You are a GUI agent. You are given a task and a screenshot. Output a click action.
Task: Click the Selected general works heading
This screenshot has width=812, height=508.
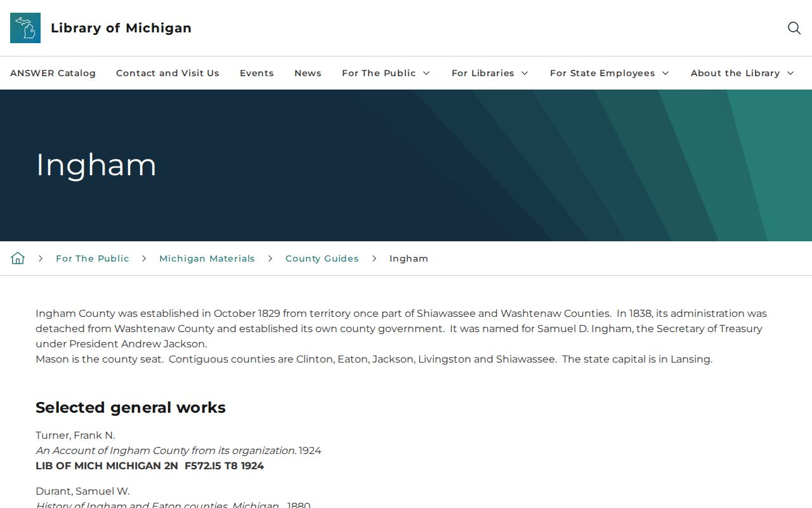131,408
